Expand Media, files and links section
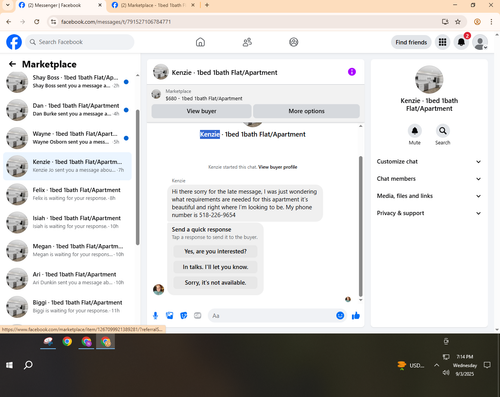The image size is (500, 397). coord(429,196)
